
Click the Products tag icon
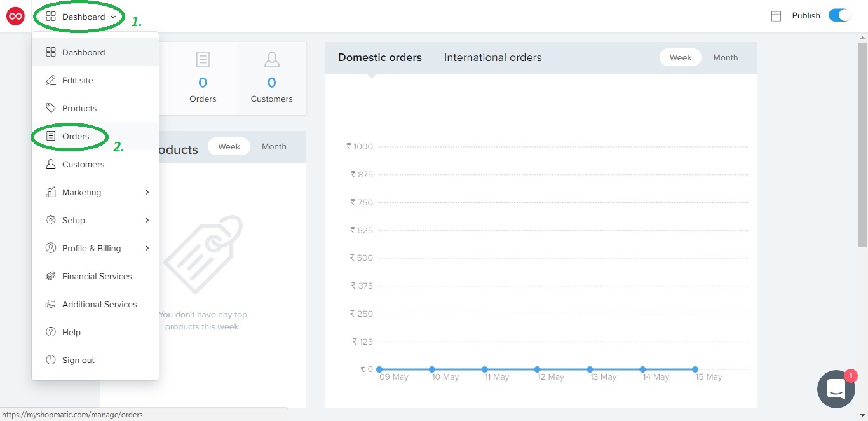click(x=51, y=108)
